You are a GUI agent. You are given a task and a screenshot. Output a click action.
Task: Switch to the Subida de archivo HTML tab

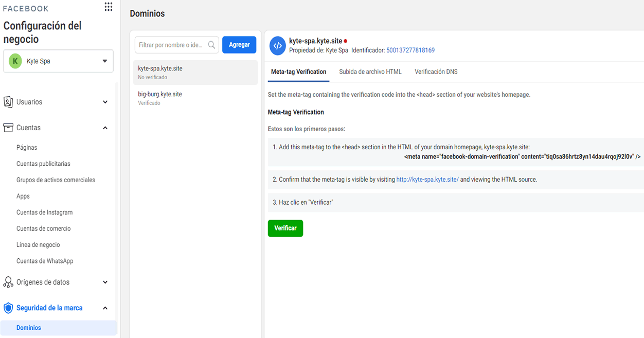tap(370, 72)
